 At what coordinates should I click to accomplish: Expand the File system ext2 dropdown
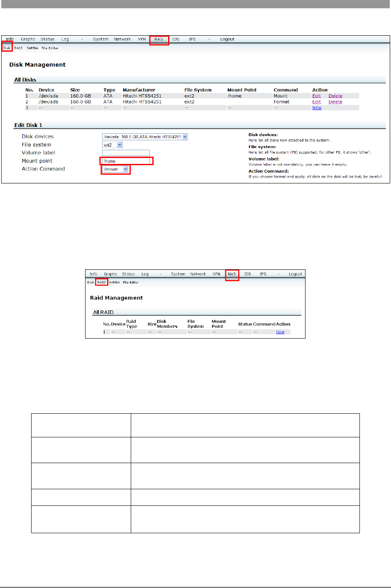112,145
